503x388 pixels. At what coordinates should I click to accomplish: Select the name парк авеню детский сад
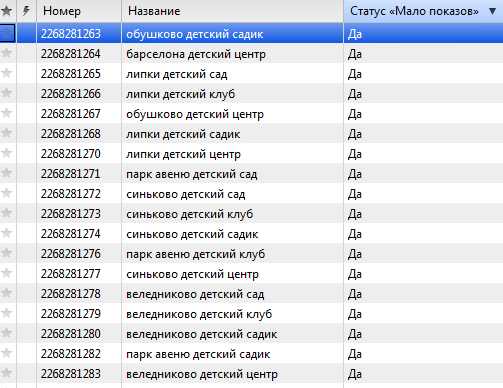point(192,174)
